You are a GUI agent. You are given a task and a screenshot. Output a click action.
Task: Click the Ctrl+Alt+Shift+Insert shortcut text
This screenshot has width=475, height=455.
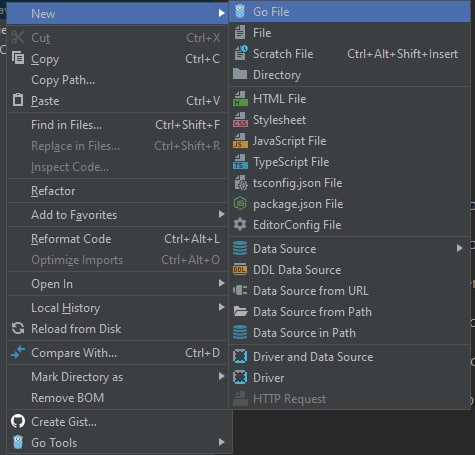coord(402,54)
